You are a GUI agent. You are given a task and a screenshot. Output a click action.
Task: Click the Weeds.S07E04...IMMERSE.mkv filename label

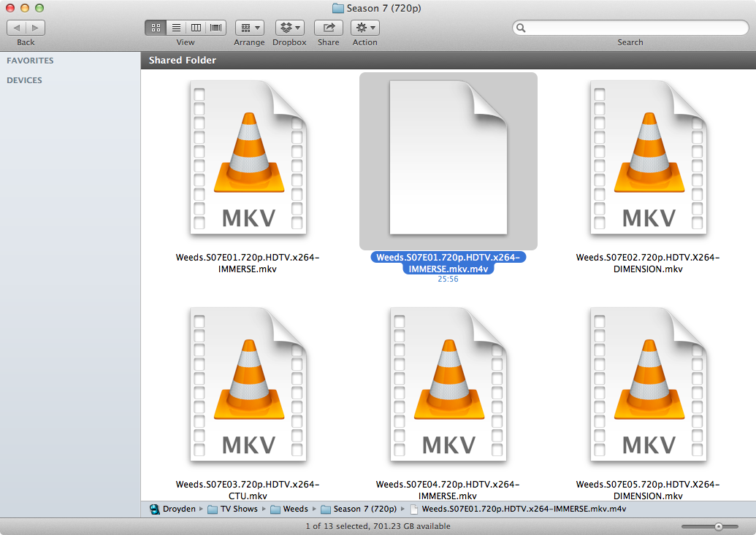pos(448,490)
